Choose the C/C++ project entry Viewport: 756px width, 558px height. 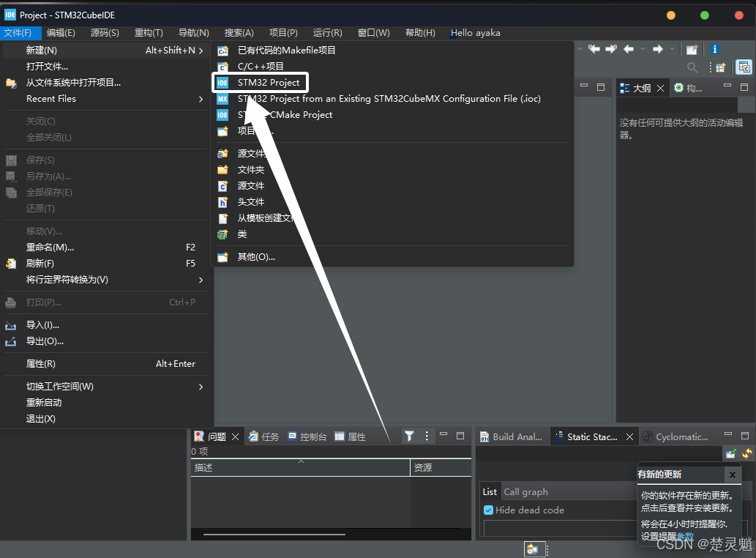pyautogui.click(x=261, y=67)
